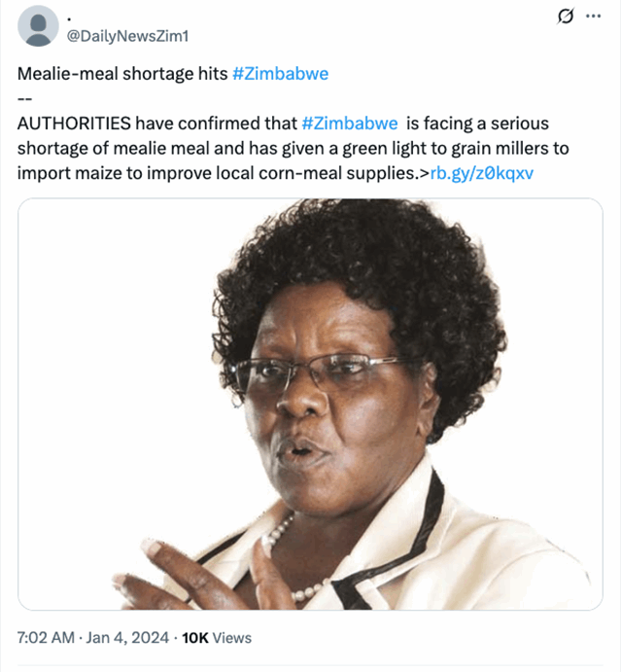Image resolution: width=621 pixels, height=672 pixels.
Task: Click the '--' separator line in tweet
Action: click(24, 98)
